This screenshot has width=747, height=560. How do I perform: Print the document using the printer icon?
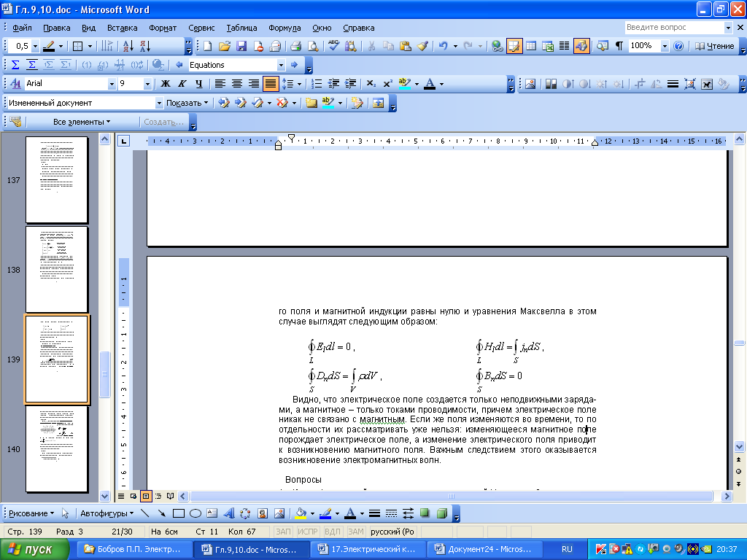[x=296, y=46]
